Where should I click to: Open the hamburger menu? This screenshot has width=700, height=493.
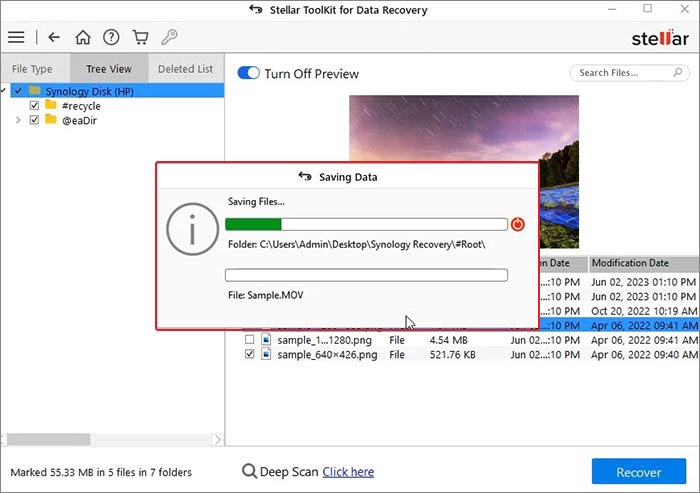(16, 37)
